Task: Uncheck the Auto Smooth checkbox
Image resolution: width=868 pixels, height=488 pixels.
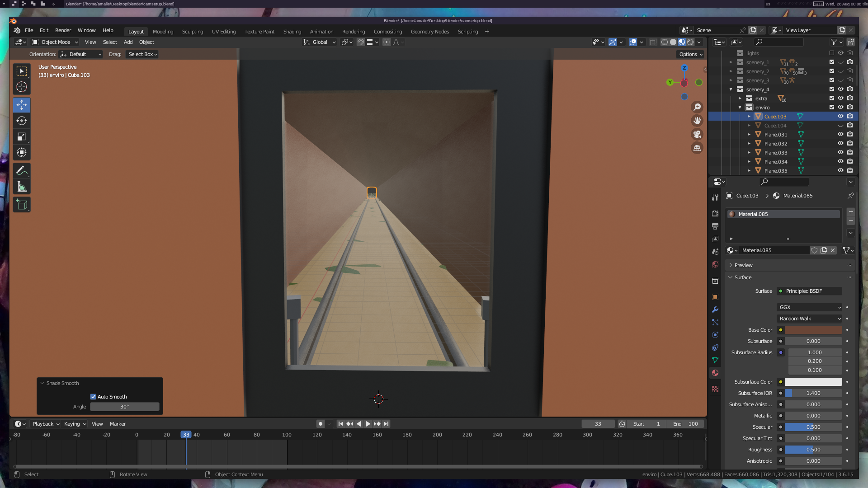Action: pyautogui.click(x=93, y=397)
